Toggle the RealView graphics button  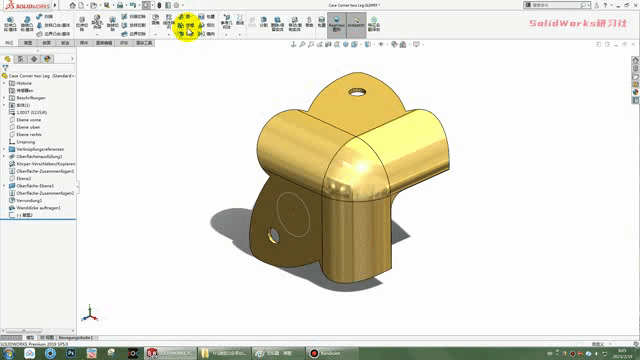[x=337, y=24]
